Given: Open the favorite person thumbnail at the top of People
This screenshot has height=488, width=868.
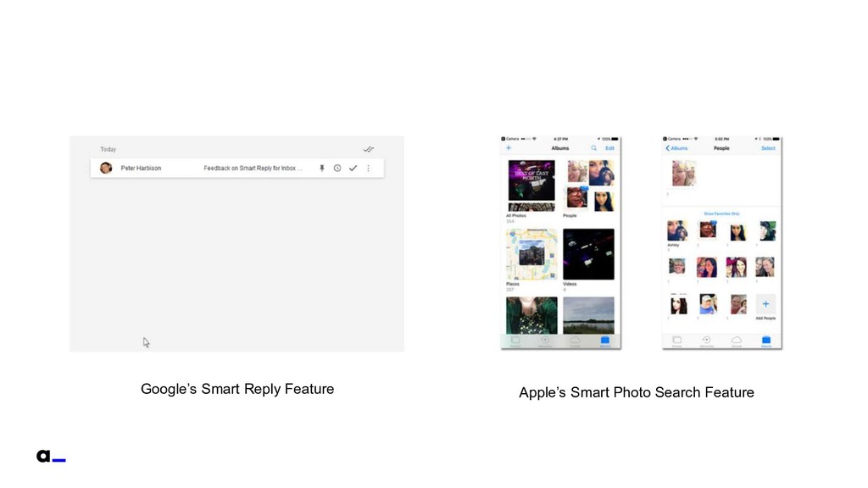Looking at the screenshot, I should pyautogui.click(x=683, y=173).
